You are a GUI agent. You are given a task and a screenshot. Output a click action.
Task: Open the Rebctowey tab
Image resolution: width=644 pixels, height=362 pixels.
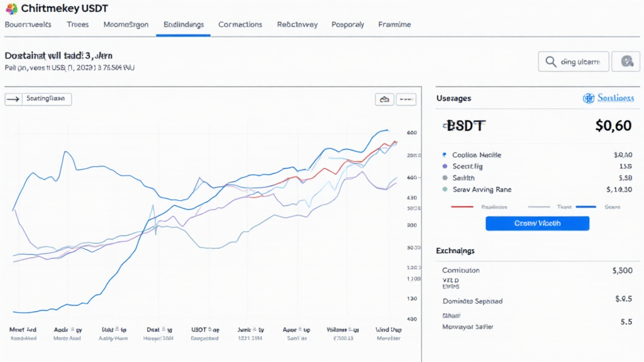(297, 25)
